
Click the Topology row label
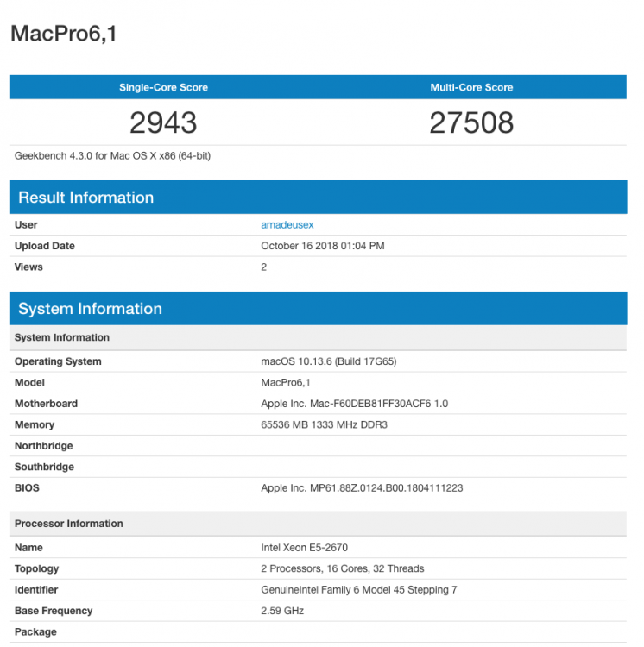click(36, 568)
